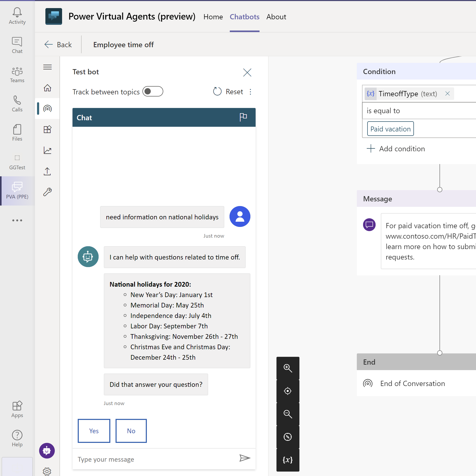Add condition to the Condition node
476x476 pixels.
tap(396, 149)
